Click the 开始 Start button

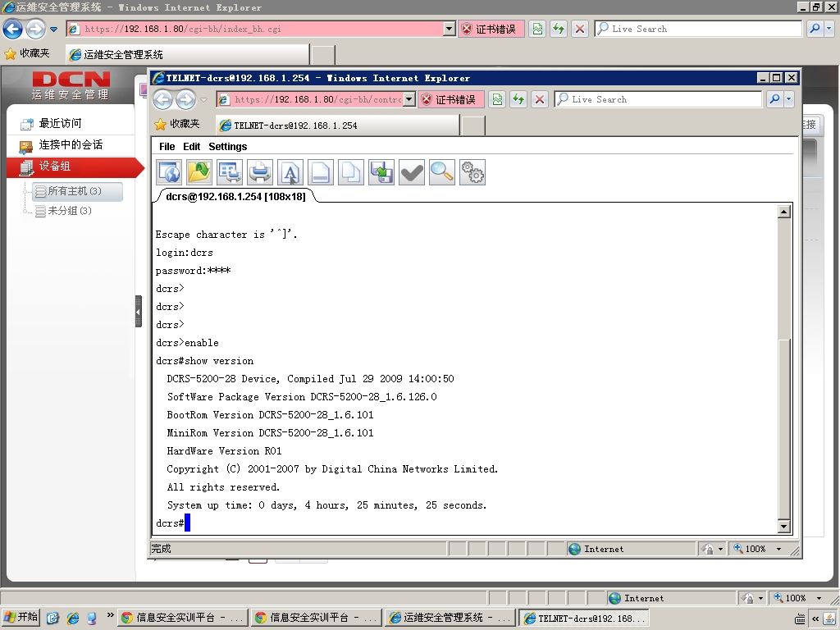point(21,618)
